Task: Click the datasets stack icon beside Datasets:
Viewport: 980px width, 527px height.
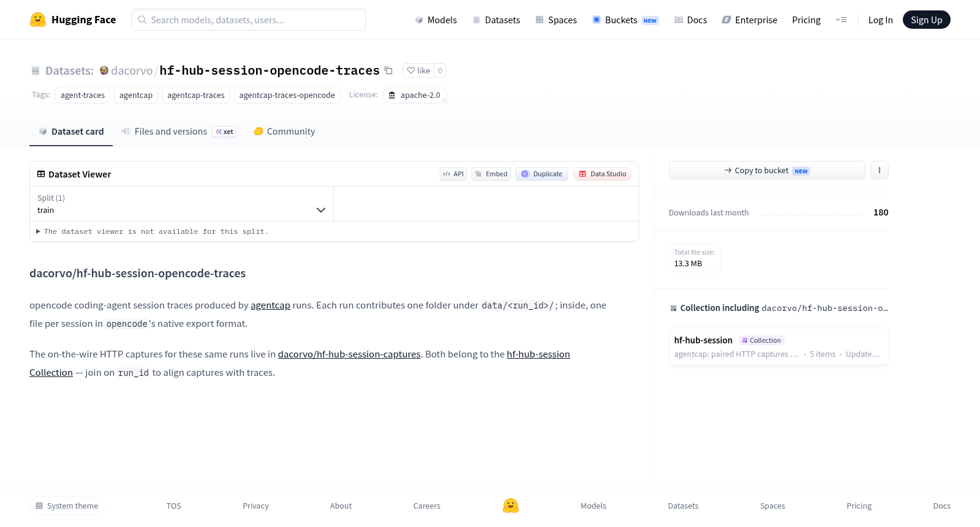Action: click(36, 70)
